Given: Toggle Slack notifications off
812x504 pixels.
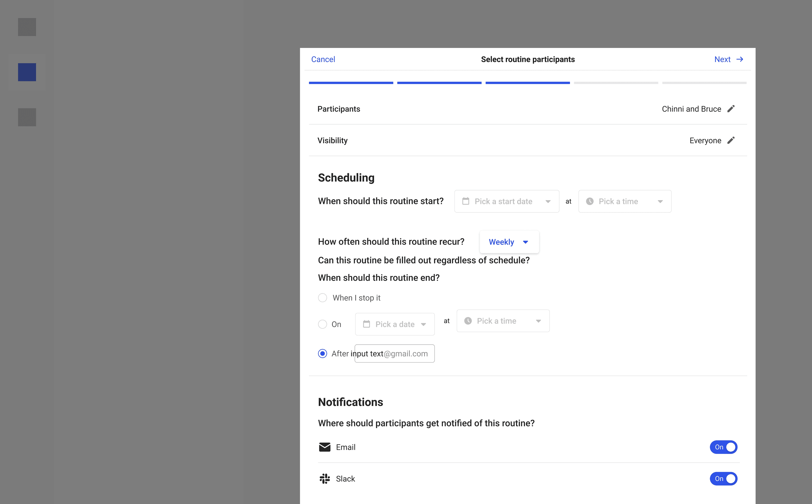Looking at the screenshot, I should (x=723, y=479).
